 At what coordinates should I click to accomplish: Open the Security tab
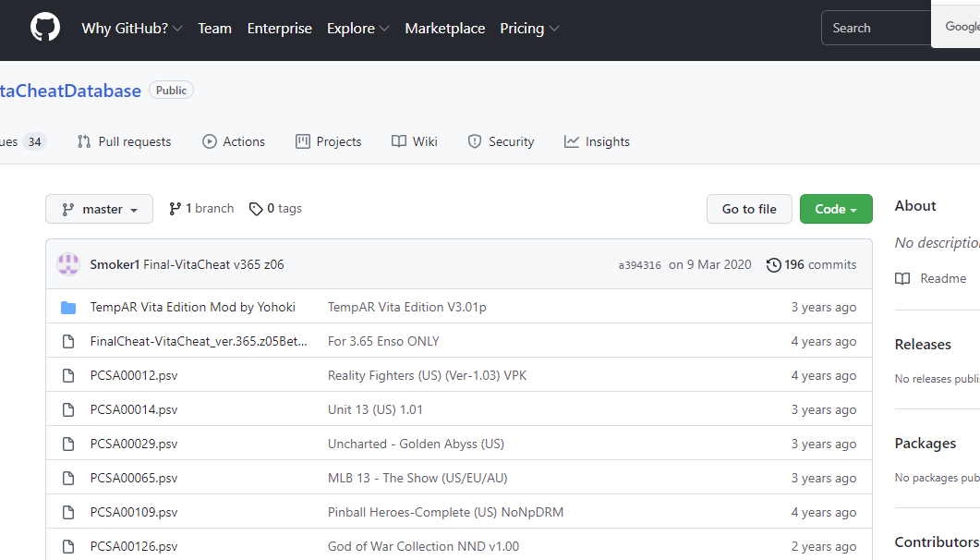(x=501, y=141)
